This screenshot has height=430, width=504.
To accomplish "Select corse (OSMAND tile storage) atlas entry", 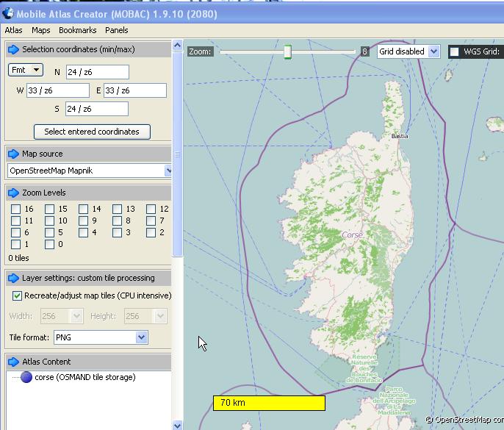I will [x=85, y=377].
